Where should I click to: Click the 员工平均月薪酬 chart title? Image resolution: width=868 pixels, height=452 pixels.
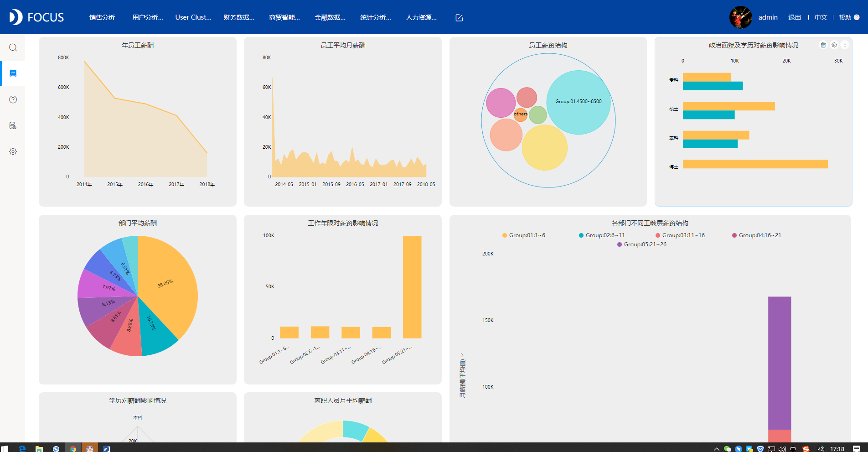point(343,45)
